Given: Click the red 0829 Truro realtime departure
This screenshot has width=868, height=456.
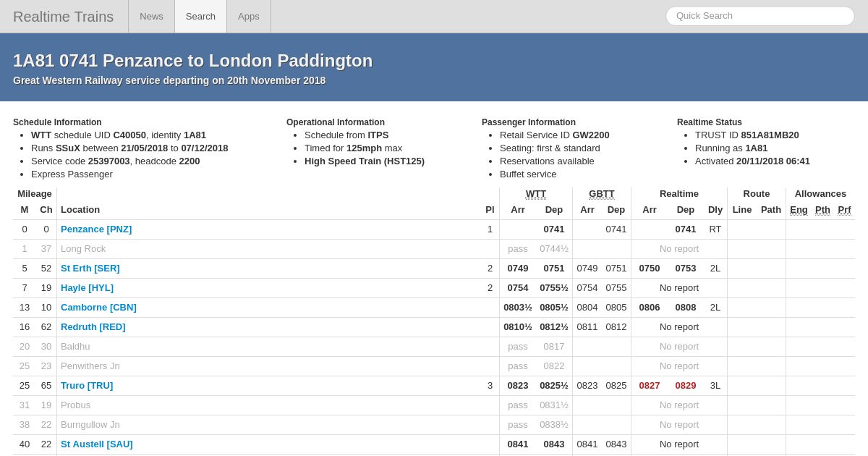Looking at the screenshot, I should [x=686, y=386].
